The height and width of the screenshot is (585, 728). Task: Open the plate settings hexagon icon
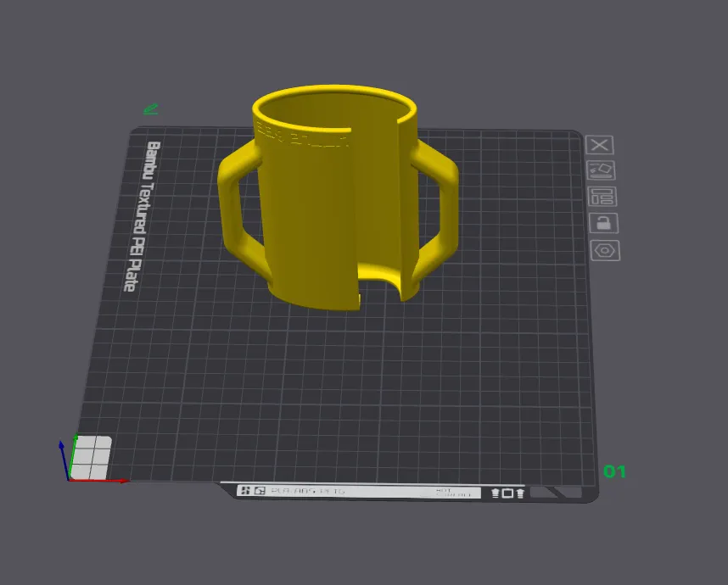click(605, 250)
